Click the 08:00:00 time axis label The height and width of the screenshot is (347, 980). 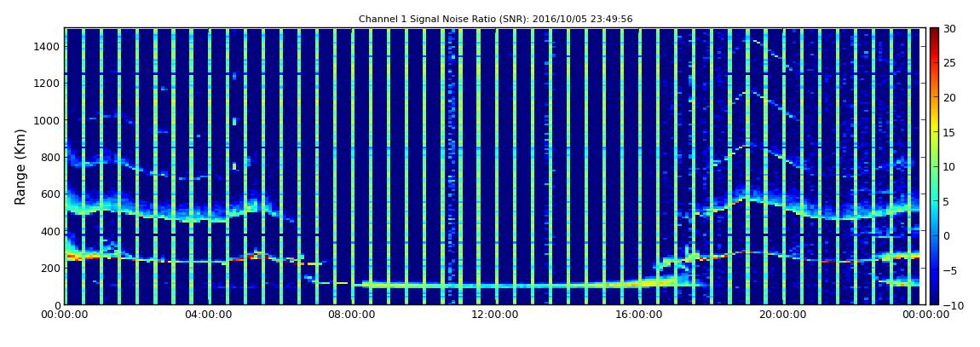351,315
